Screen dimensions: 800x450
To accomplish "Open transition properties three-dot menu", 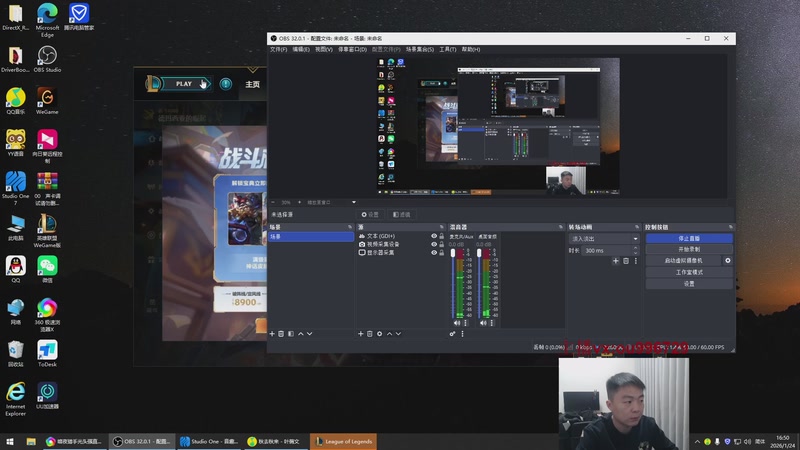I will tap(636, 261).
